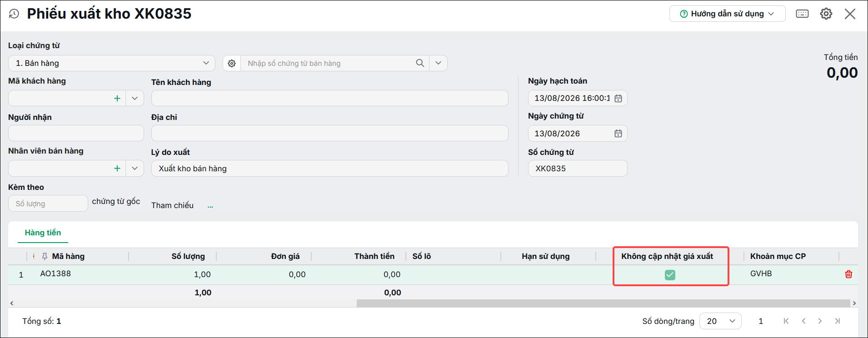Image resolution: width=868 pixels, height=338 pixels.
Task: Click the scroll right arrow
Action: (854, 303)
